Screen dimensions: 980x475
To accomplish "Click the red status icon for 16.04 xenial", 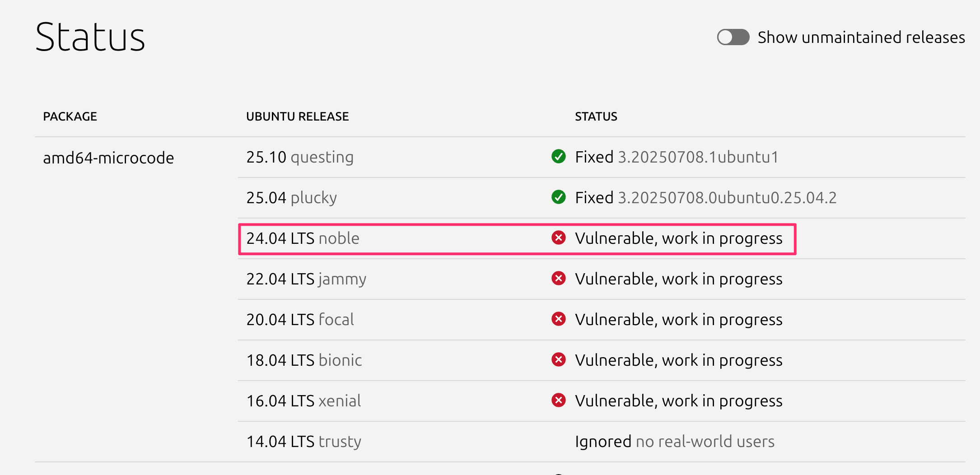I will pos(559,400).
